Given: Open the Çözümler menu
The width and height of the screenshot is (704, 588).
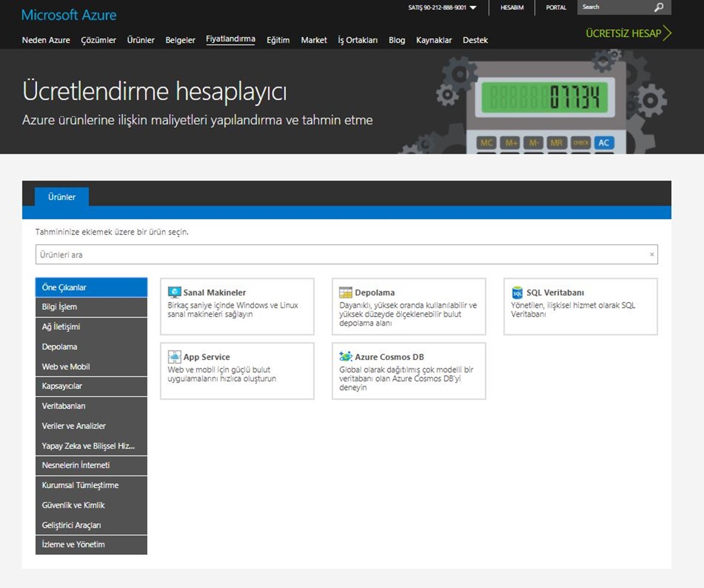Looking at the screenshot, I should tap(98, 40).
